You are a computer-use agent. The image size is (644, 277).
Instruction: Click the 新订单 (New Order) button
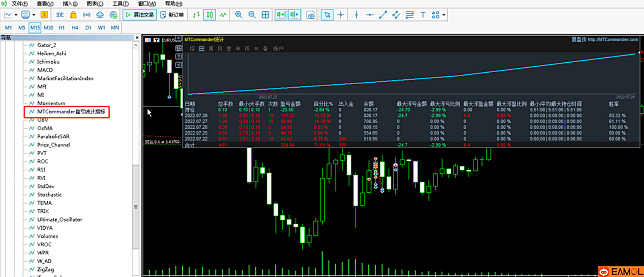[172, 15]
